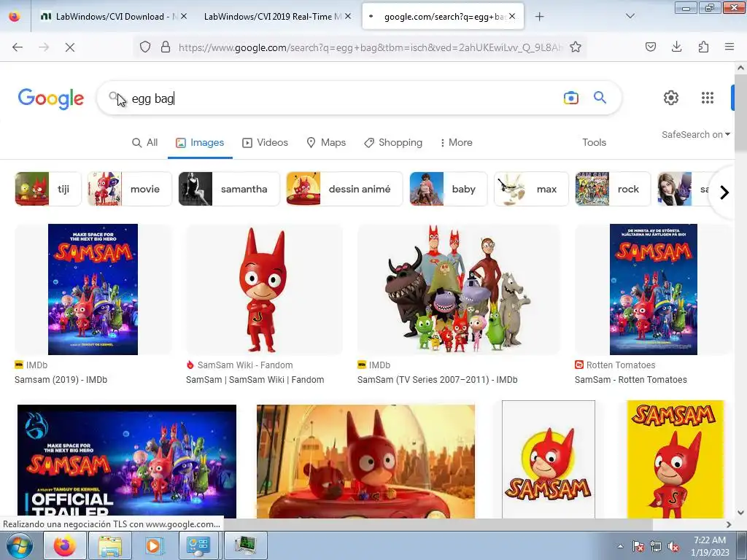Screen dimensions: 747x560
Task: Click the taskbar clock showing 7:22 AM
Action: [710, 546]
